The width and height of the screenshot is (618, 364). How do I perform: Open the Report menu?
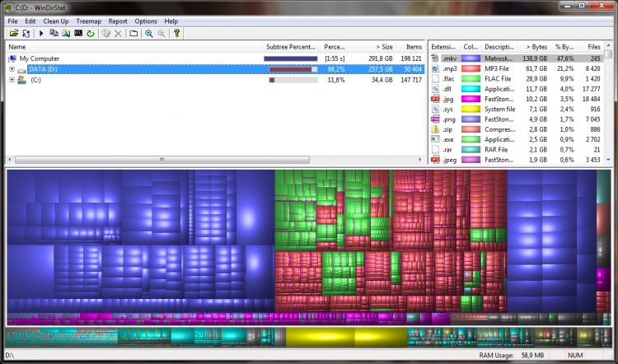[x=118, y=21]
